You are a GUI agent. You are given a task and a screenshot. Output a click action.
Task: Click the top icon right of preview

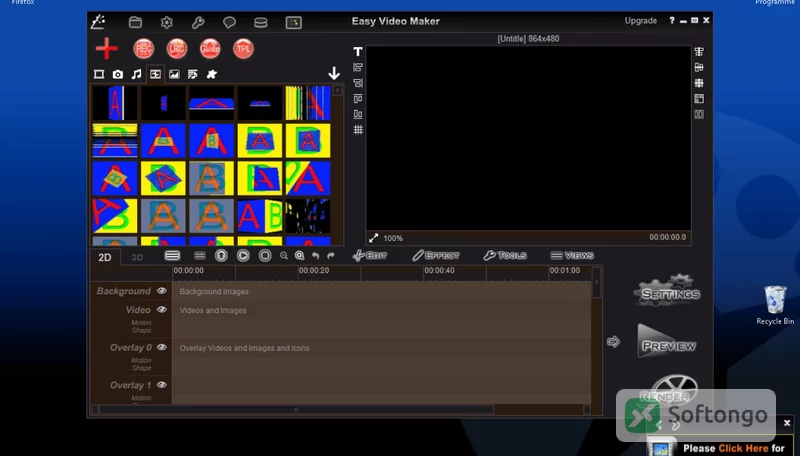tap(699, 52)
